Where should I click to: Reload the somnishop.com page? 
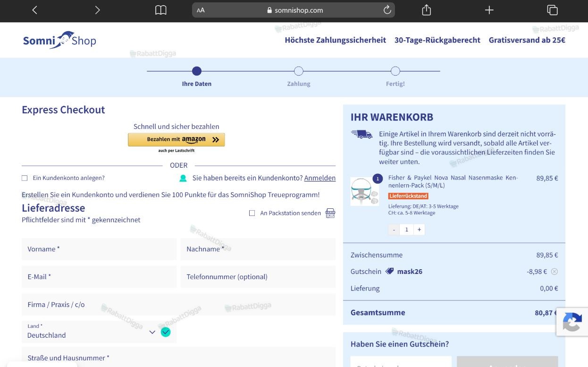click(387, 10)
